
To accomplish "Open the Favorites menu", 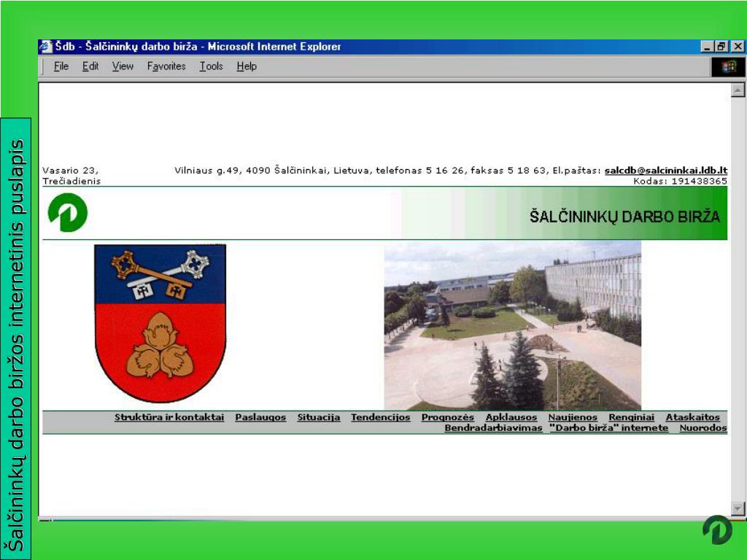I will click(166, 66).
